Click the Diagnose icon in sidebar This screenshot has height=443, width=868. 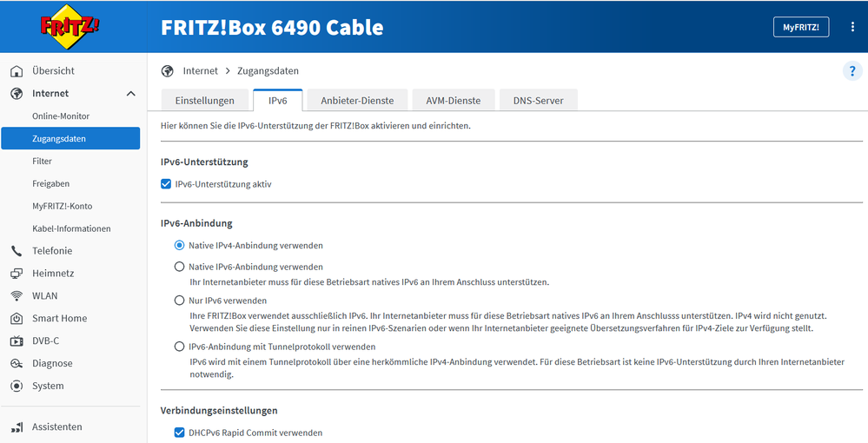17,364
